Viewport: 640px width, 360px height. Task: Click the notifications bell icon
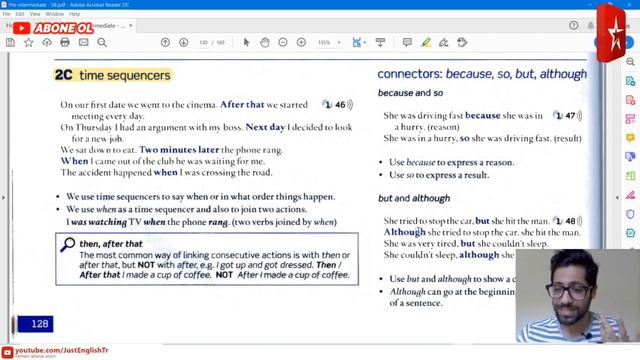coord(590,25)
